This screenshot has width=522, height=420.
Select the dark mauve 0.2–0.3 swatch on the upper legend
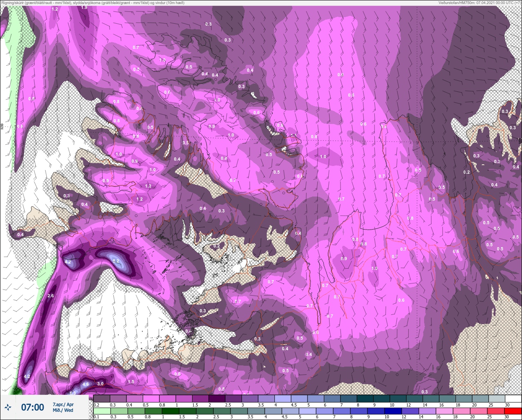[x=102, y=398]
